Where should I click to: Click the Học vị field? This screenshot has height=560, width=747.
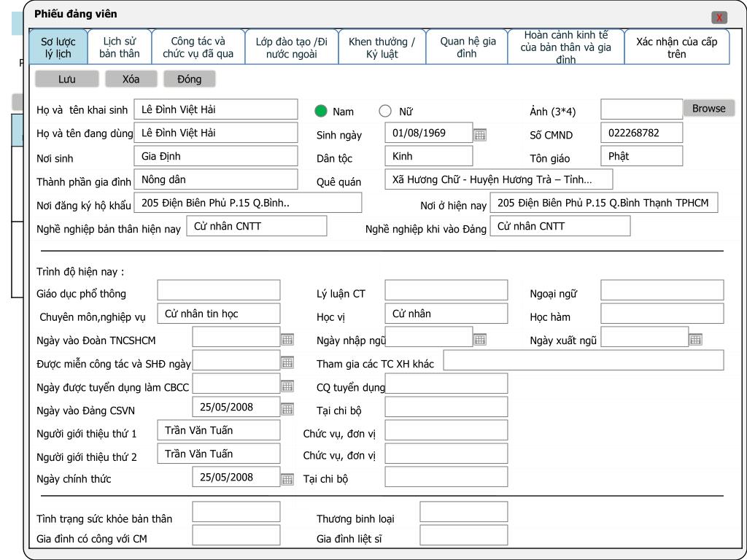point(446,314)
